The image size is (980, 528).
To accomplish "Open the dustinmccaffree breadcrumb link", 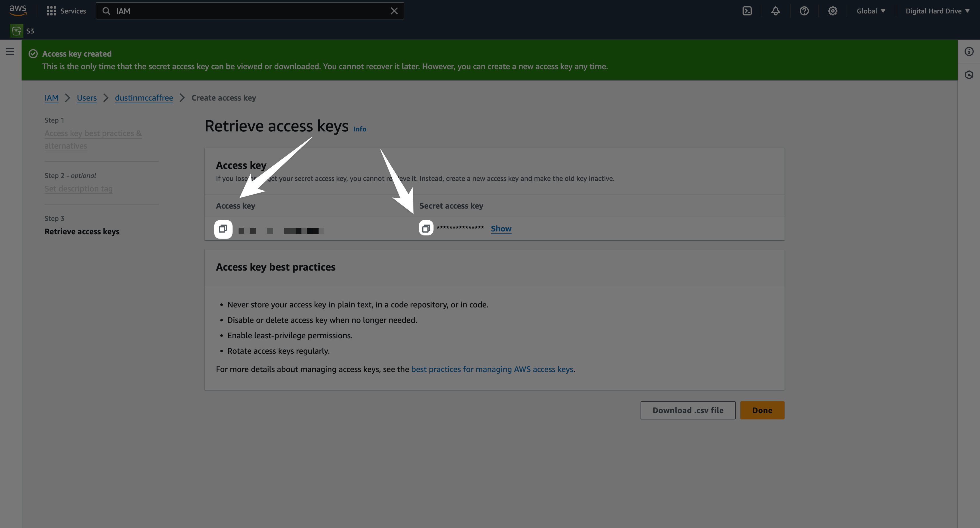I will tap(144, 98).
